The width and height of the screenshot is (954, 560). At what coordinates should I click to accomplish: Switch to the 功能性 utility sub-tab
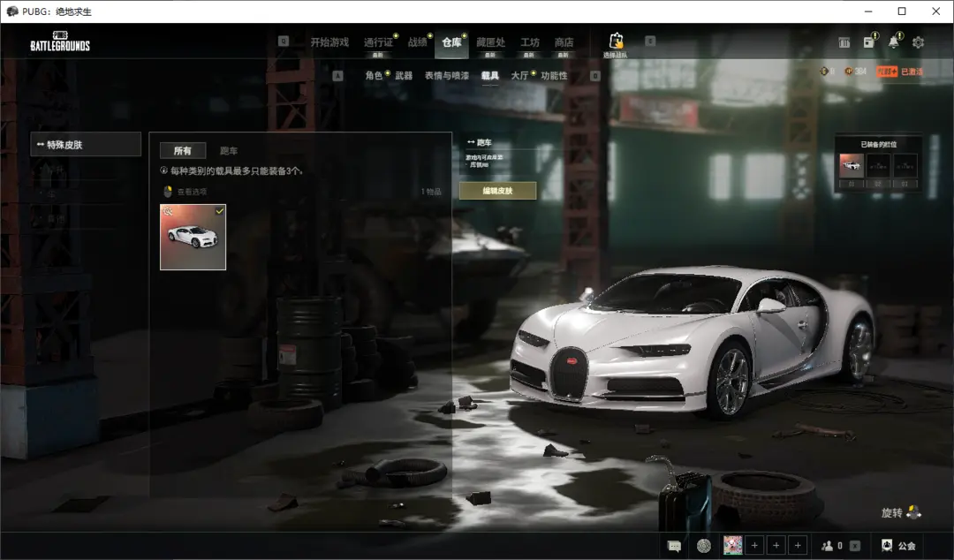pos(554,75)
